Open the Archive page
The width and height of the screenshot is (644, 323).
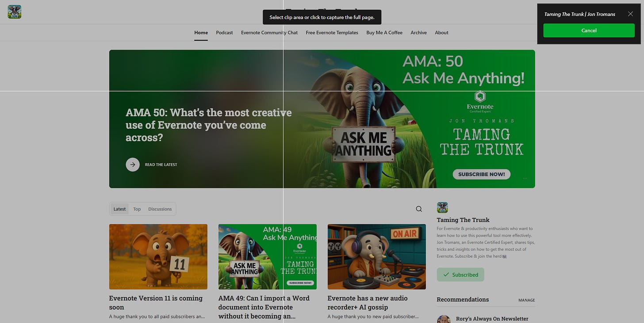point(418,33)
